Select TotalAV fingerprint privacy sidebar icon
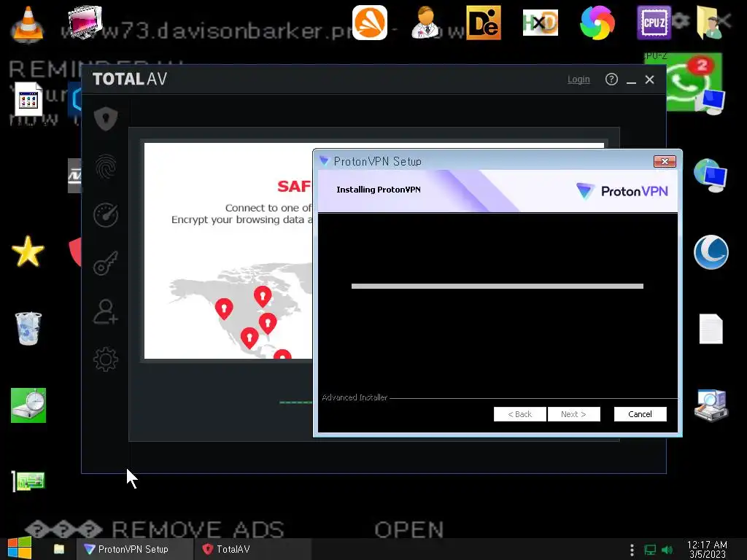 106,167
